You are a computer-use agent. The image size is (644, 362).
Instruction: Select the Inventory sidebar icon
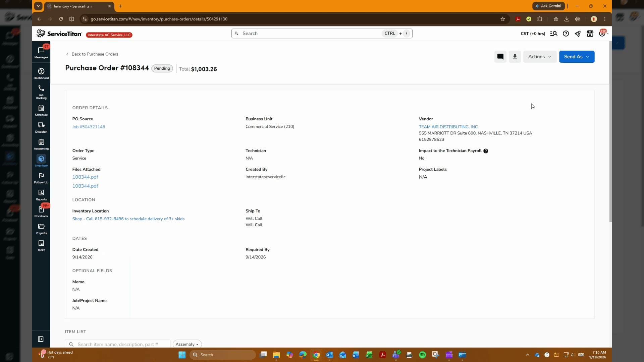(41, 161)
